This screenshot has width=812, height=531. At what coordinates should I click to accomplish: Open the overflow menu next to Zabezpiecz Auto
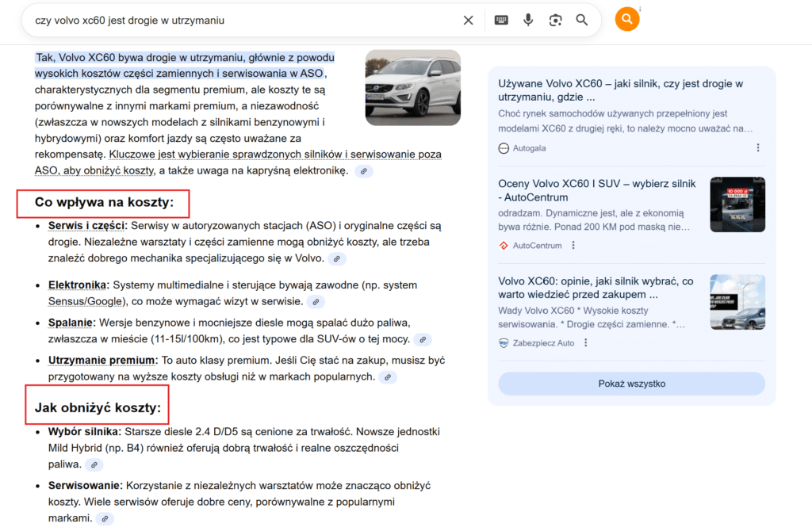point(585,342)
